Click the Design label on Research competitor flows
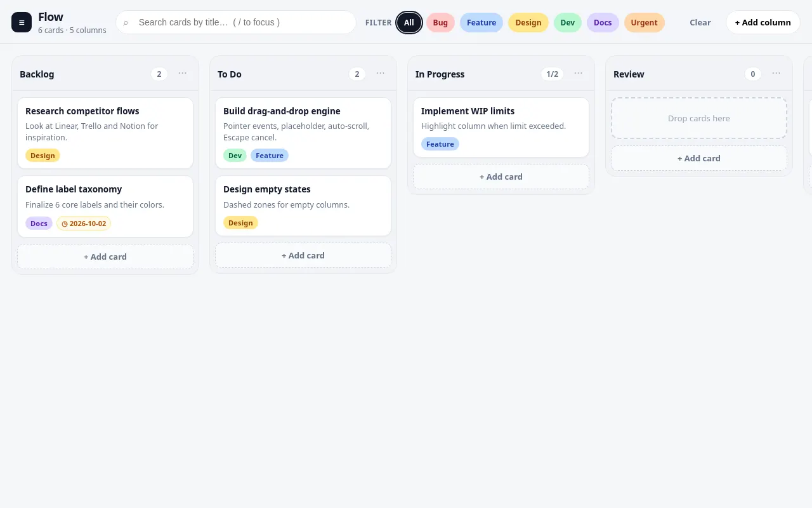The image size is (812, 508). click(x=43, y=156)
